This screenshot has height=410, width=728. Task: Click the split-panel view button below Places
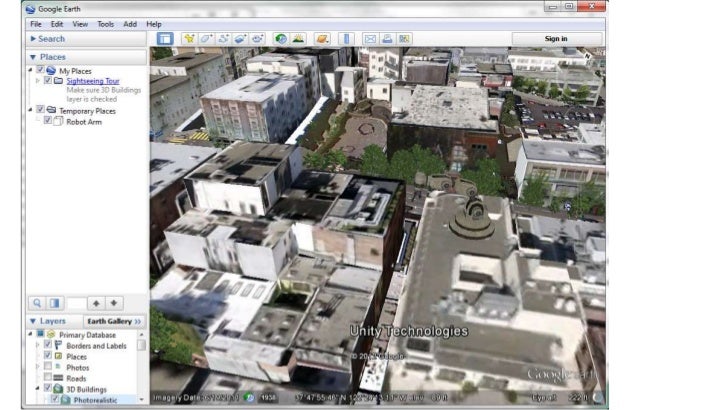pos(55,303)
